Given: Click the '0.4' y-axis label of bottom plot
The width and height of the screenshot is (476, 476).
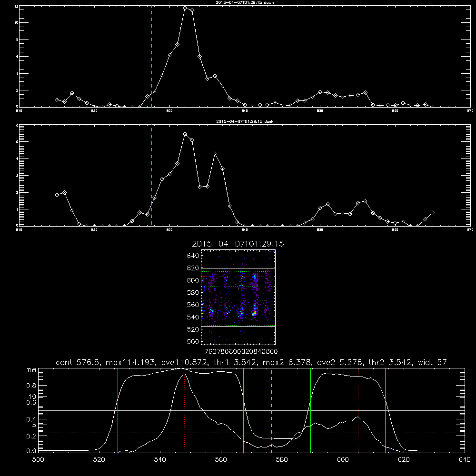Looking at the screenshot, I should [x=31, y=419].
